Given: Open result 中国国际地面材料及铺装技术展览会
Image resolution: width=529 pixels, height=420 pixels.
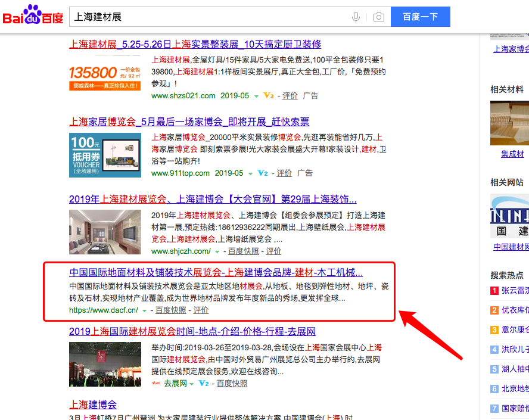Looking at the screenshot, I should pos(216,272).
